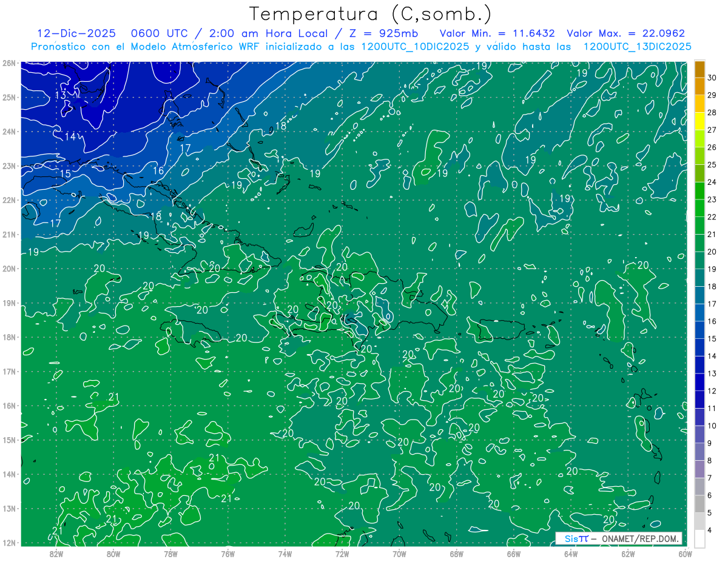Viewport: 728px width, 562px height.
Task: Click the "14N" latitude axis label
Action: [9, 474]
